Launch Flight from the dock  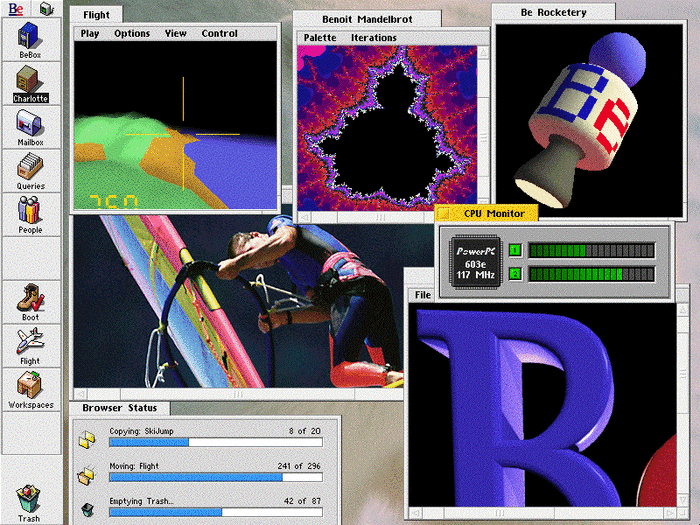pos(31,343)
